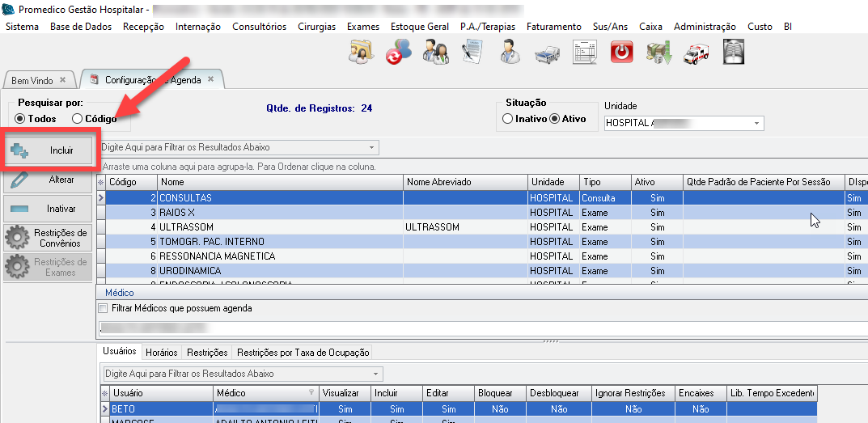Select the Código search radio button

point(78,119)
